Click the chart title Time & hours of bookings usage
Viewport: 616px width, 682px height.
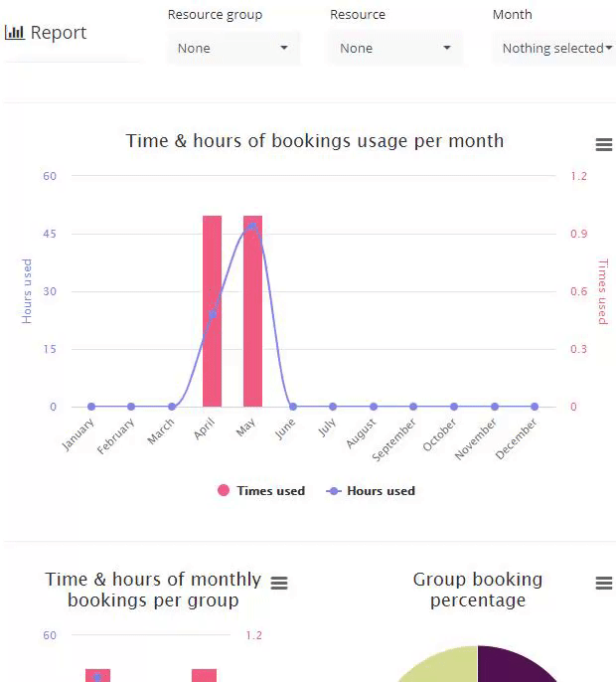(x=315, y=141)
